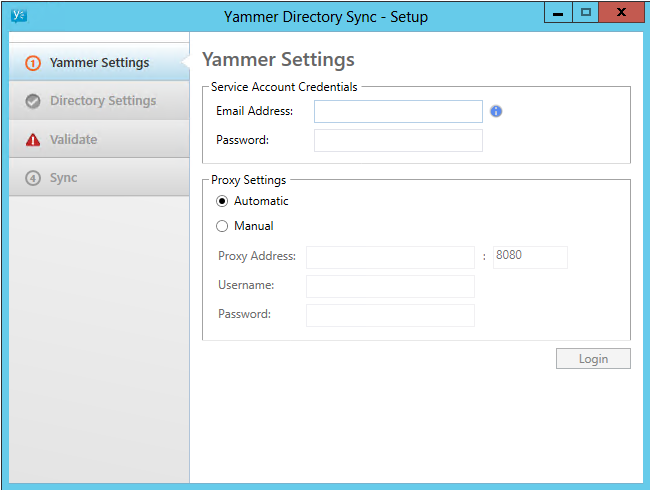Maximize the Setup window
Screen dimensions: 650x490
pos(585,12)
